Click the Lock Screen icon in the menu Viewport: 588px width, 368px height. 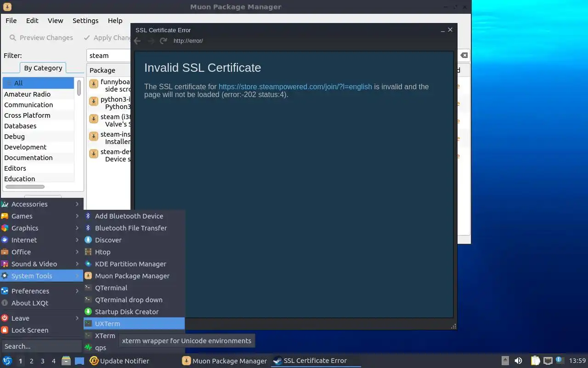click(5, 330)
